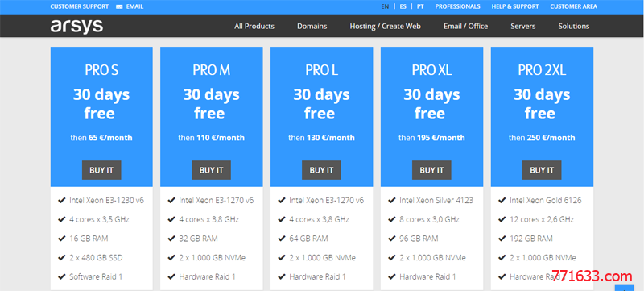Click the blue scroll-to-top icon at bottom right
This screenshot has height=291, width=644.
click(x=625, y=288)
